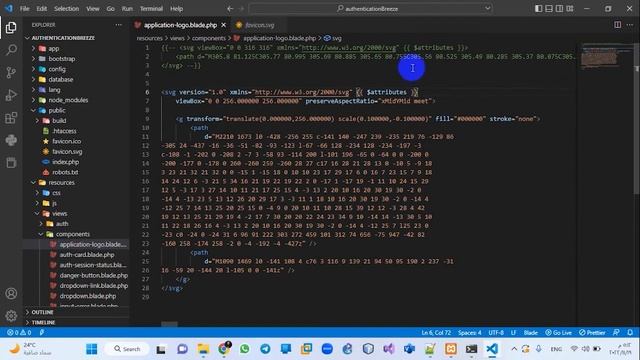The height and width of the screenshot is (360, 640).
Task: Open the View menu
Action: [93, 9]
